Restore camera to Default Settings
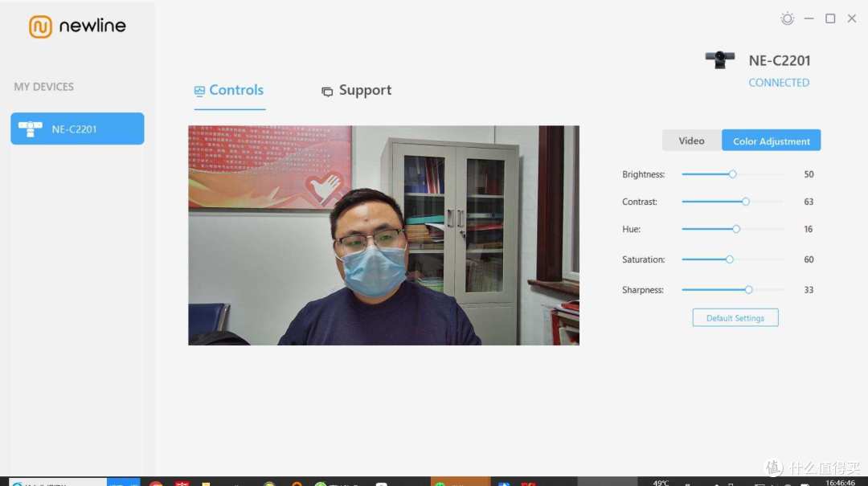Screen dimensions: 868x486 coord(735,317)
